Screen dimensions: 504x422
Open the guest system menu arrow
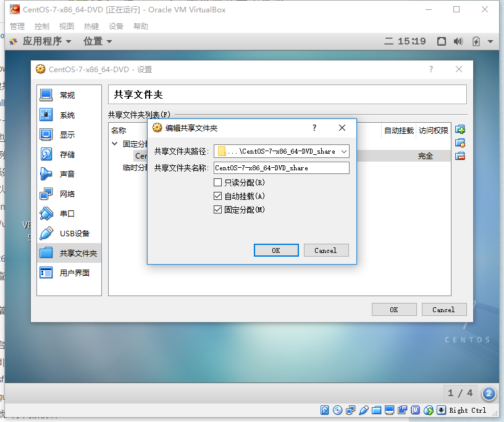pos(490,41)
